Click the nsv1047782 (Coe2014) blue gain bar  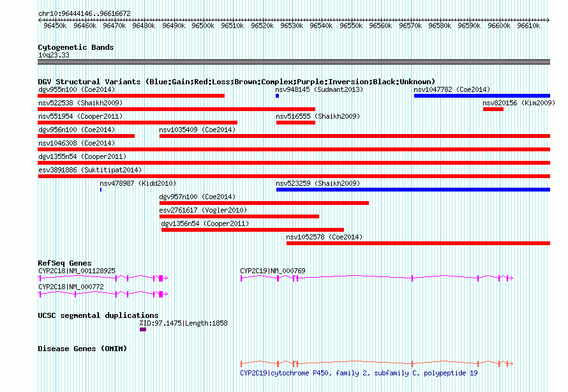482,96
